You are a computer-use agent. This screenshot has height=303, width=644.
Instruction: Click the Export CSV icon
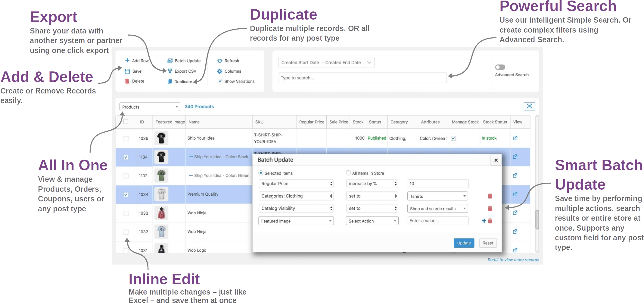point(170,71)
